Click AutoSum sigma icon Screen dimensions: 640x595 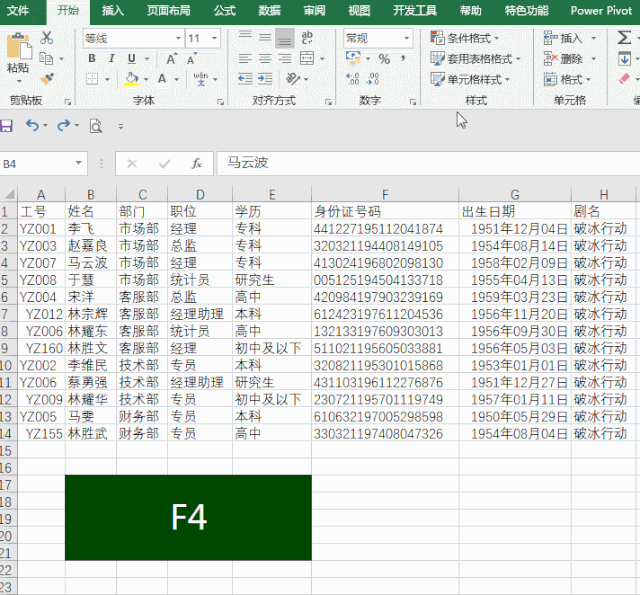[624, 38]
